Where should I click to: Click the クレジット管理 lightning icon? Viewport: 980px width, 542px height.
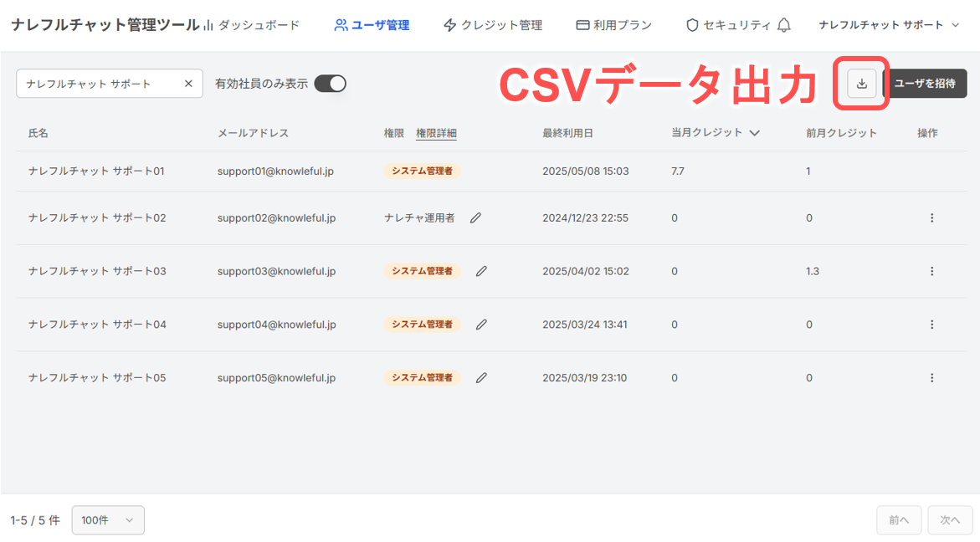(x=449, y=25)
